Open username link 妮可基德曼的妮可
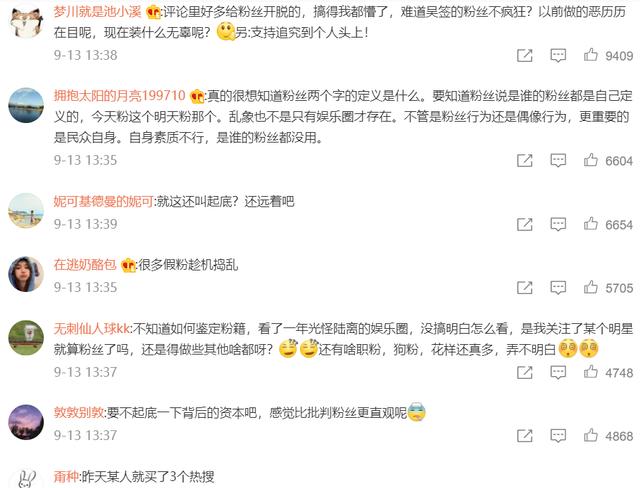 coord(104,201)
